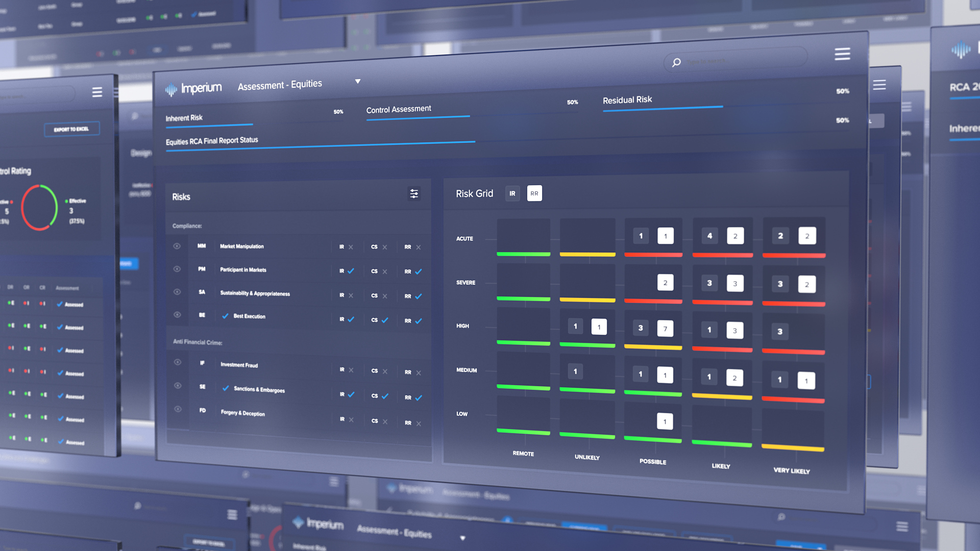Open the Sanctions & Embargoes risk row
Image resolution: width=980 pixels, height=551 pixels.
259,390
